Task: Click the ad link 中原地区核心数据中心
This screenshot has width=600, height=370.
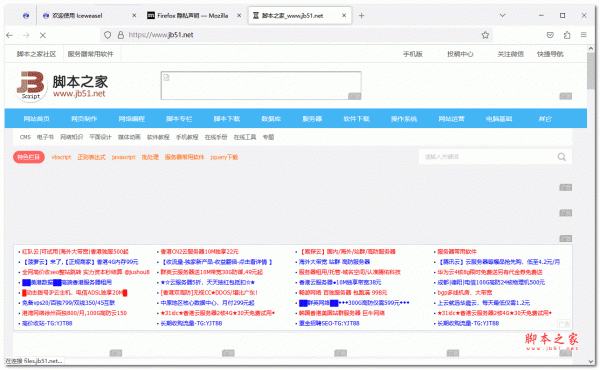Action: click(207, 303)
